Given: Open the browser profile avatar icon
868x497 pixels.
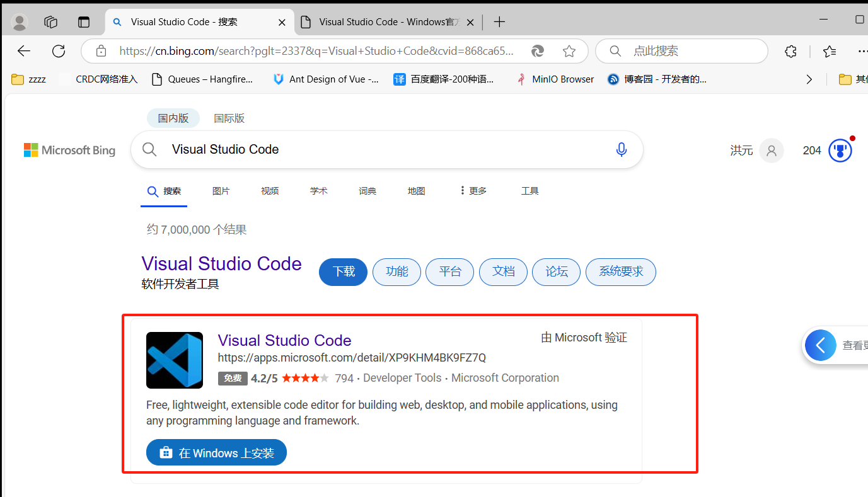Looking at the screenshot, I should [20, 22].
